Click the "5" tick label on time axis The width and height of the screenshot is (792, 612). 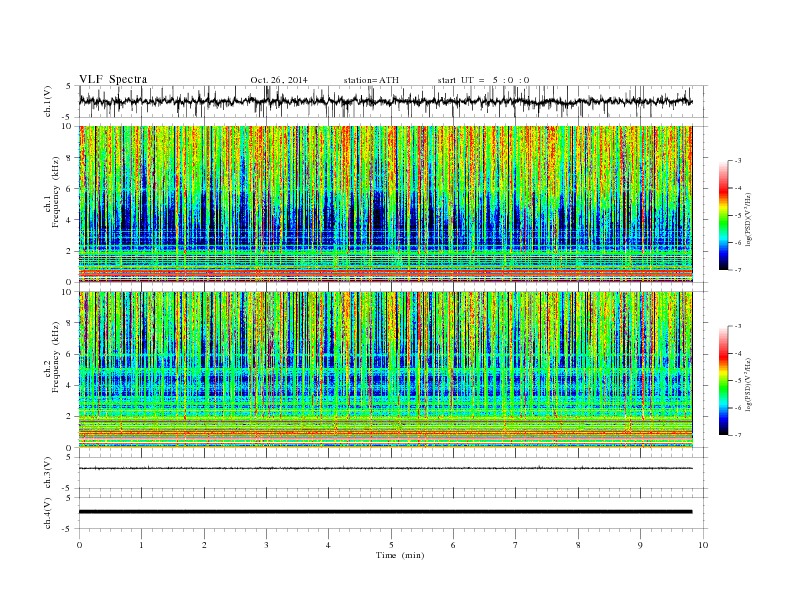[391, 545]
